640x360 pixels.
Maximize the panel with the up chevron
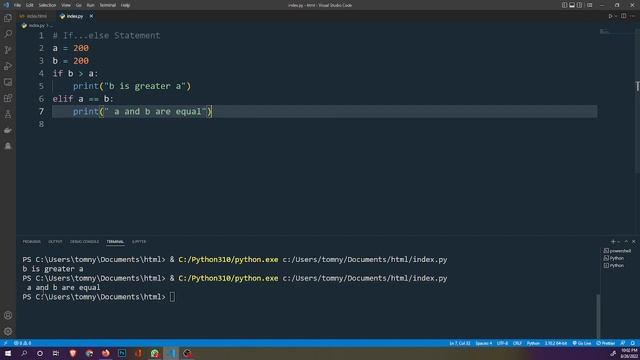[x=626, y=242]
